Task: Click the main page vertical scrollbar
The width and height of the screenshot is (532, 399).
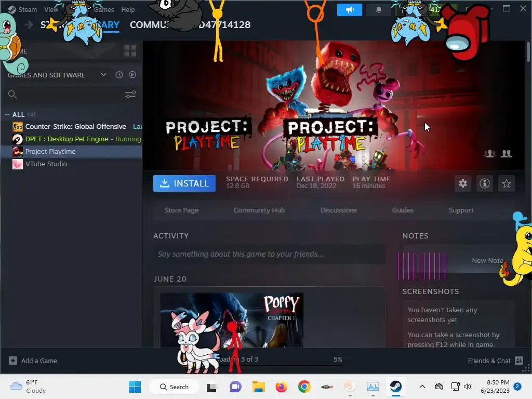Action: click(x=528, y=51)
